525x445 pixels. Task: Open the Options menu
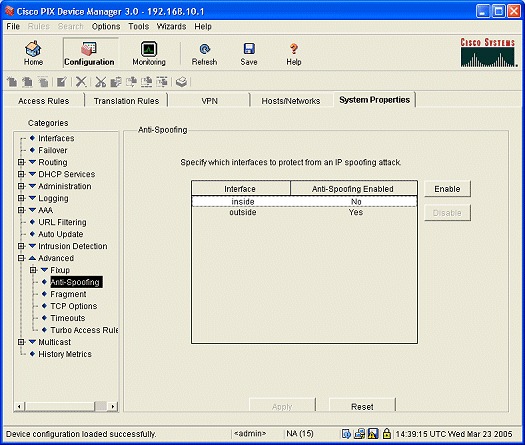tap(106, 26)
